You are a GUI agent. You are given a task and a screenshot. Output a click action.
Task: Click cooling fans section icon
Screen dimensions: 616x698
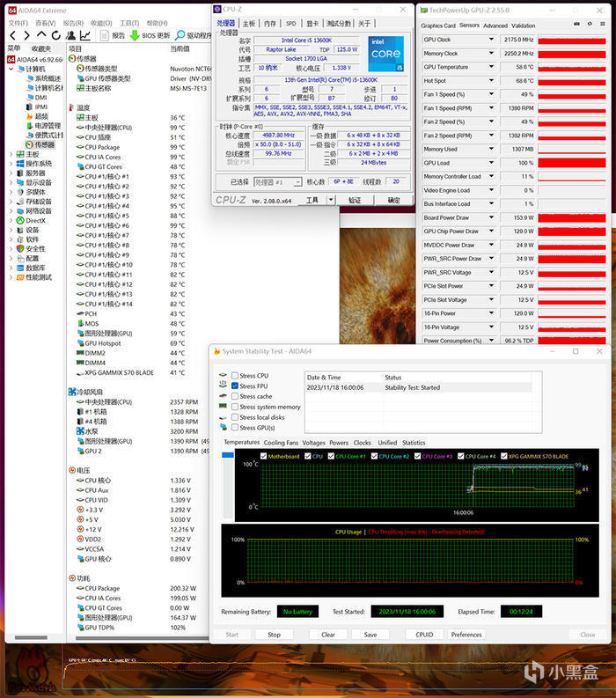coord(72,392)
